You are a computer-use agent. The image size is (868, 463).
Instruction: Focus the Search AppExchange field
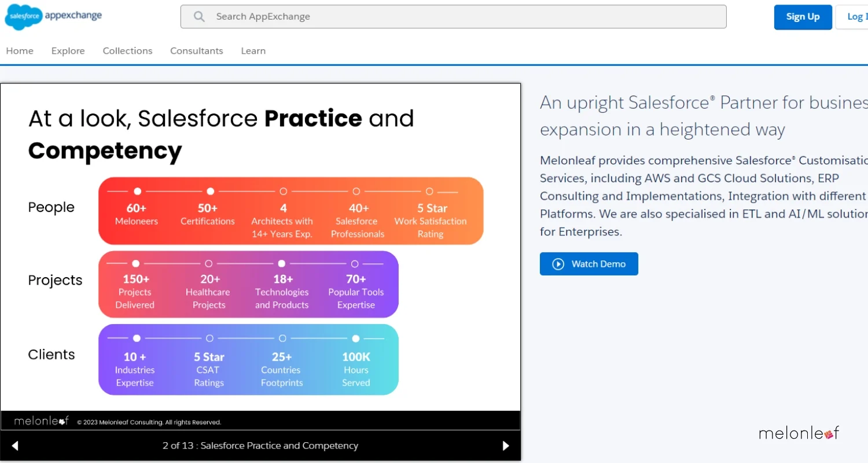(x=463, y=17)
